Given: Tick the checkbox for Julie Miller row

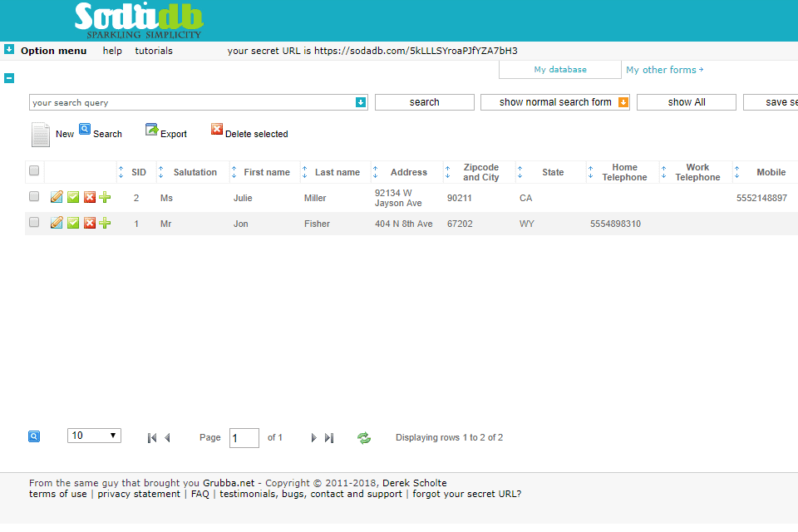Looking at the screenshot, I should (34, 197).
